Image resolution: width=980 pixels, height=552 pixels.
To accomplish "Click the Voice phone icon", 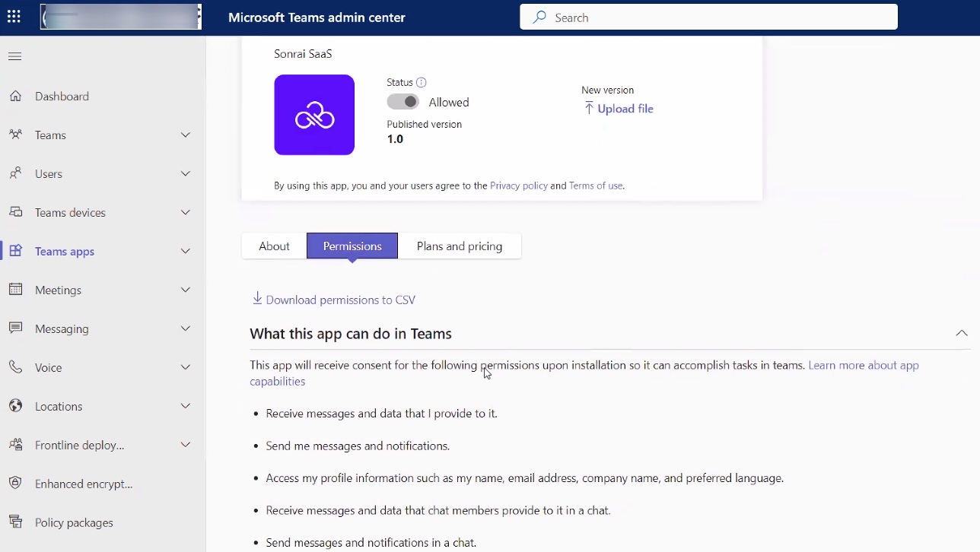I will (15, 367).
